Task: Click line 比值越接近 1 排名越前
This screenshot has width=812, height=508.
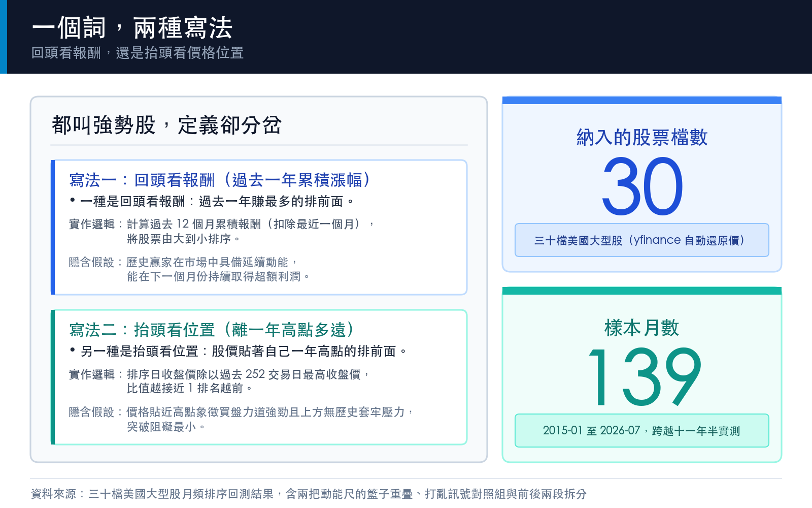Action: click(x=190, y=388)
